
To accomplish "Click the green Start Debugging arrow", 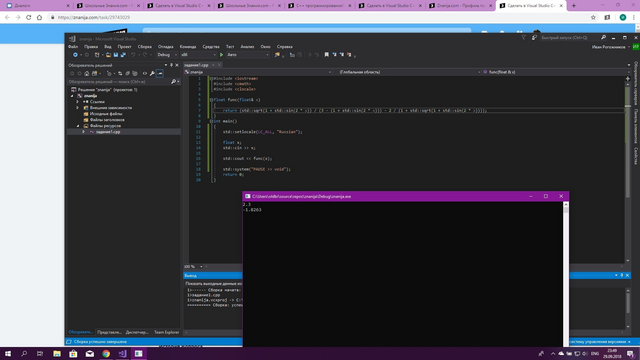I will (x=222, y=55).
